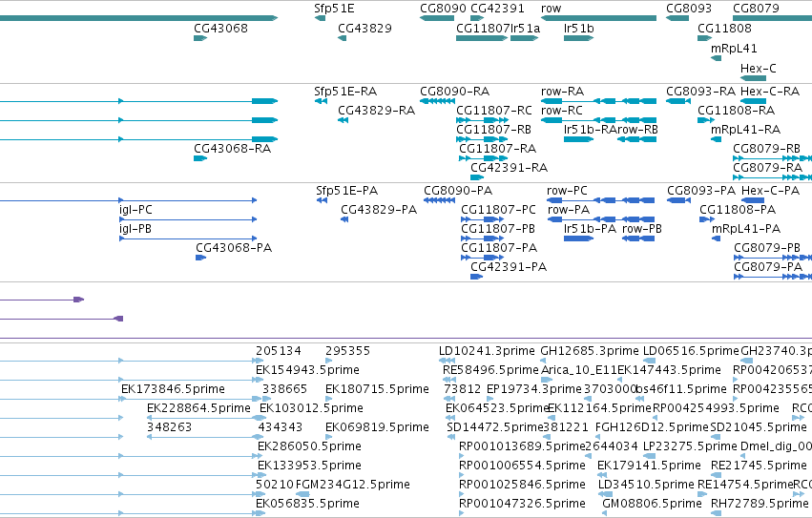Select the 205134 EST label
Viewport: 812px width, 518px height.
(279, 351)
